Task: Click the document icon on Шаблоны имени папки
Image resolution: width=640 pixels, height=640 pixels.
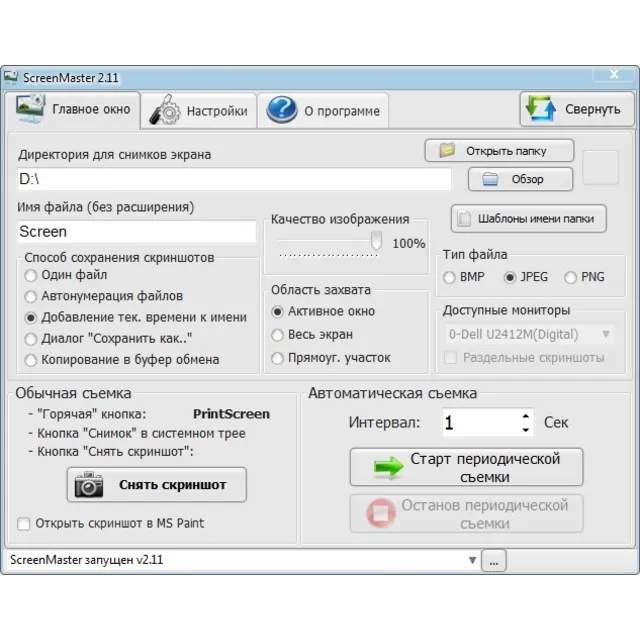Action: point(464,218)
